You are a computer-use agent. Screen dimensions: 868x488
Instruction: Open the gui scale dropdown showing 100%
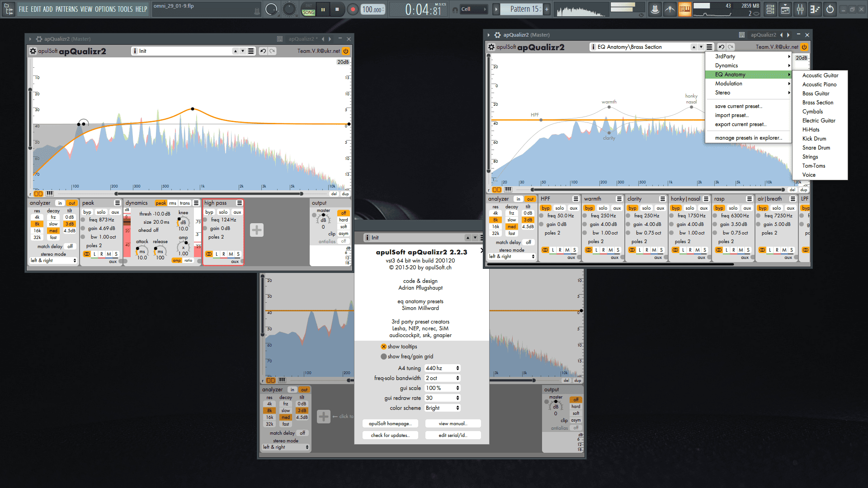pos(442,388)
